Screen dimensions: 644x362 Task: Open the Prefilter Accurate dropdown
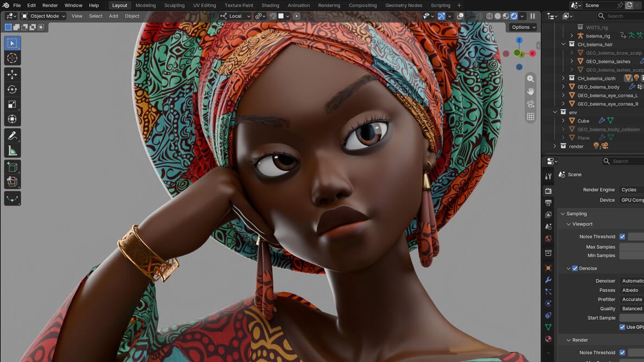click(x=632, y=300)
